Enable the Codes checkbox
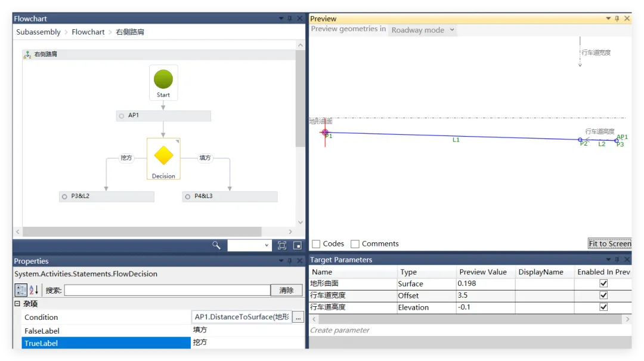The height and width of the screenshot is (361, 644). click(316, 244)
